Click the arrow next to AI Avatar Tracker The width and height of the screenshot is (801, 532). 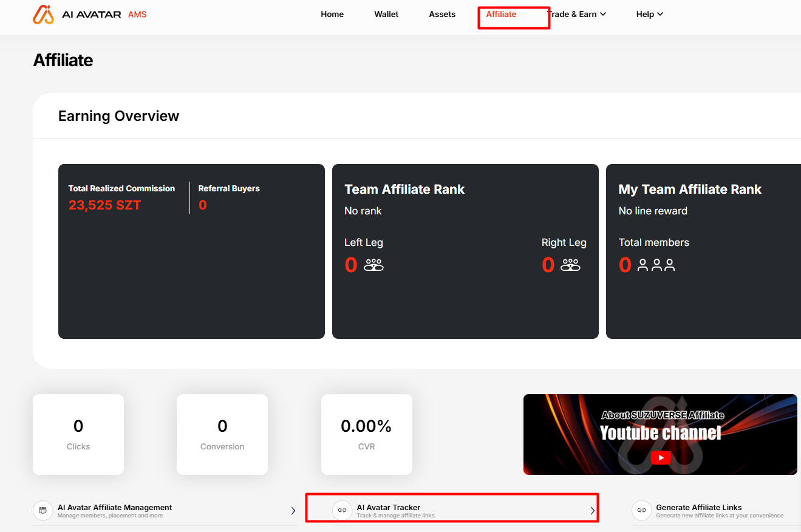pyautogui.click(x=593, y=511)
